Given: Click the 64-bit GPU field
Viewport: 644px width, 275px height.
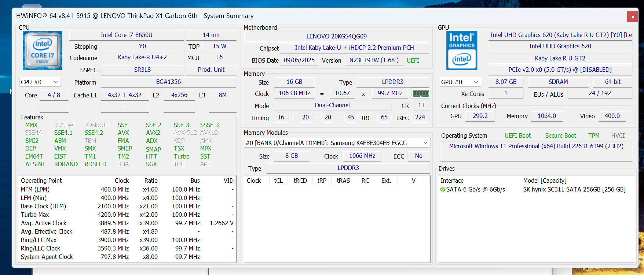Looking at the screenshot, I should click(x=613, y=82).
